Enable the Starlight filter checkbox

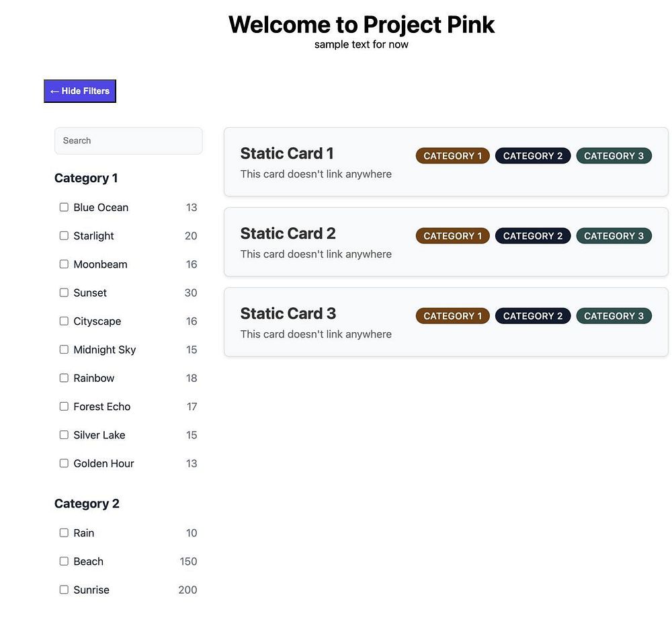tap(64, 236)
